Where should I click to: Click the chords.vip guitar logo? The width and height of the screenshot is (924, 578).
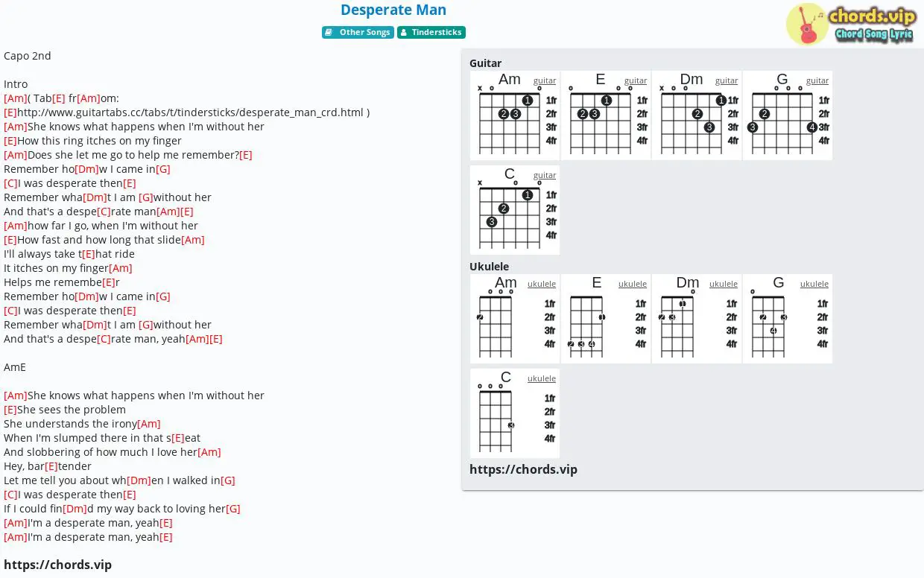coord(850,25)
